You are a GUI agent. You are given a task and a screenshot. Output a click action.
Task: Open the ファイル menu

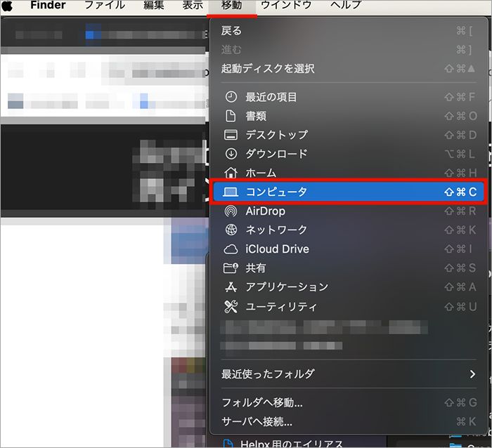[x=105, y=5]
